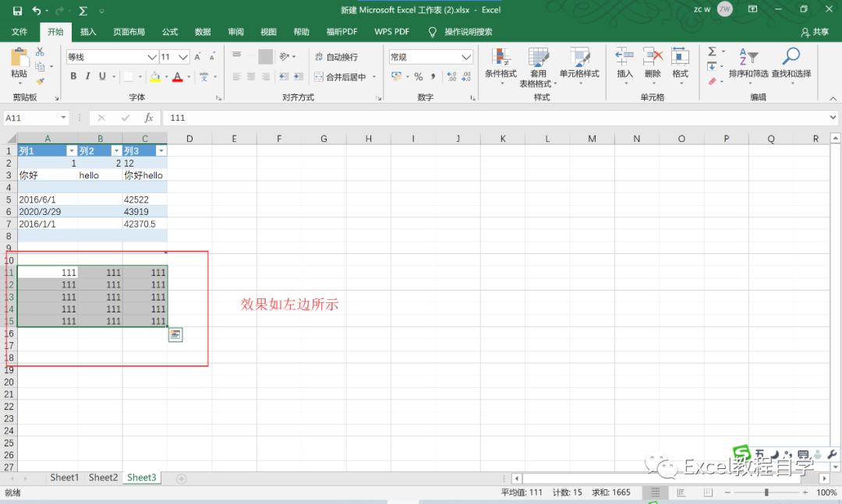Decrease font size with smaller A icon
Viewport: 842px width, 504px height.
tap(212, 57)
